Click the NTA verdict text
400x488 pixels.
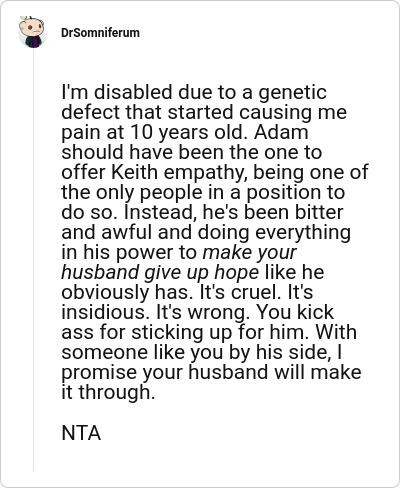coord(81,433)
